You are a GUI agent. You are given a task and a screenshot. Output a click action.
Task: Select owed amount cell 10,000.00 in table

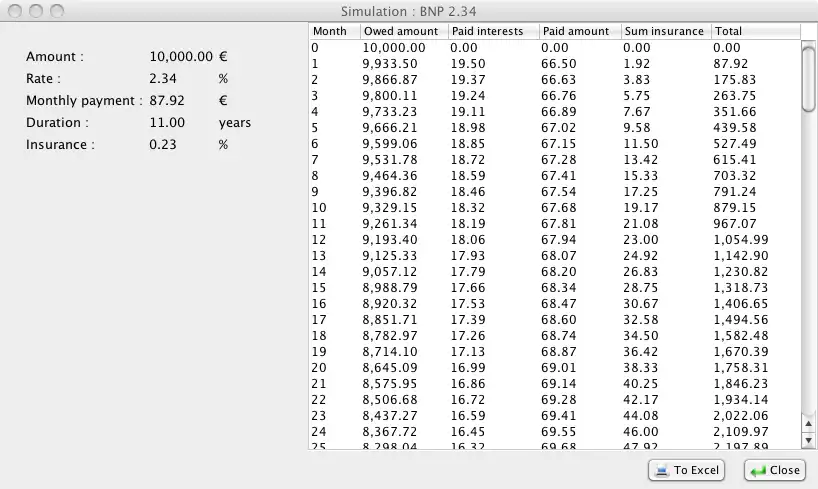[394, 47]
